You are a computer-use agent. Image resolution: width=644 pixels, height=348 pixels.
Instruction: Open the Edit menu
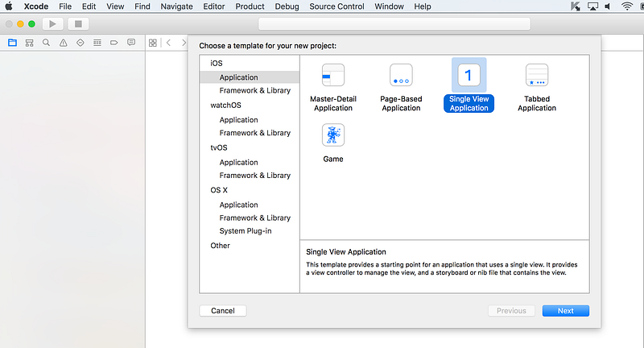tap(89, 6)
